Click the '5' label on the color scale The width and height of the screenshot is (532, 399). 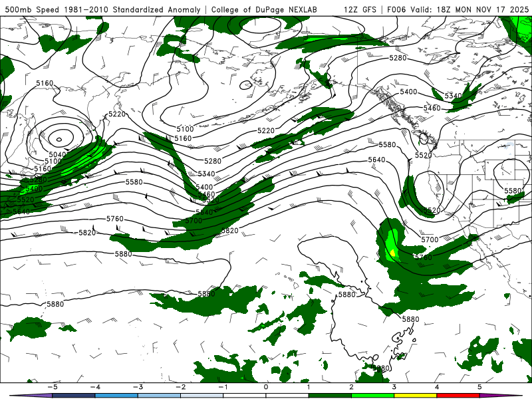(479, 387)
